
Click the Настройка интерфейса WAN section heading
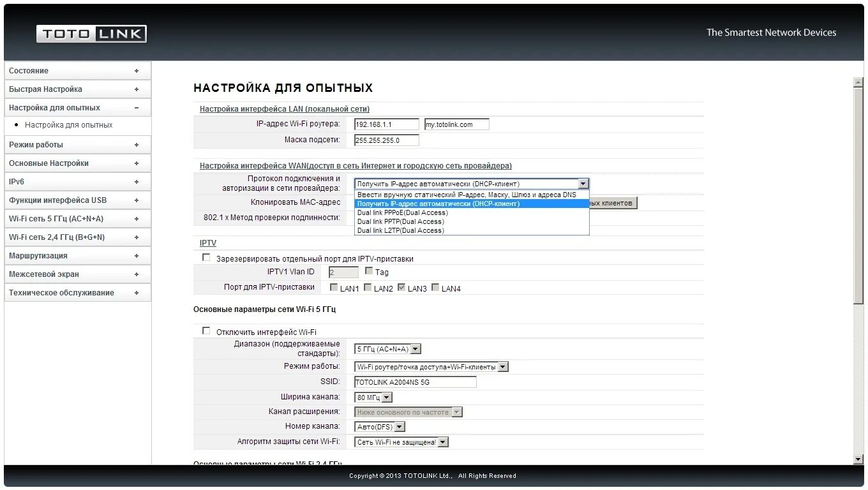coord(355,166)
